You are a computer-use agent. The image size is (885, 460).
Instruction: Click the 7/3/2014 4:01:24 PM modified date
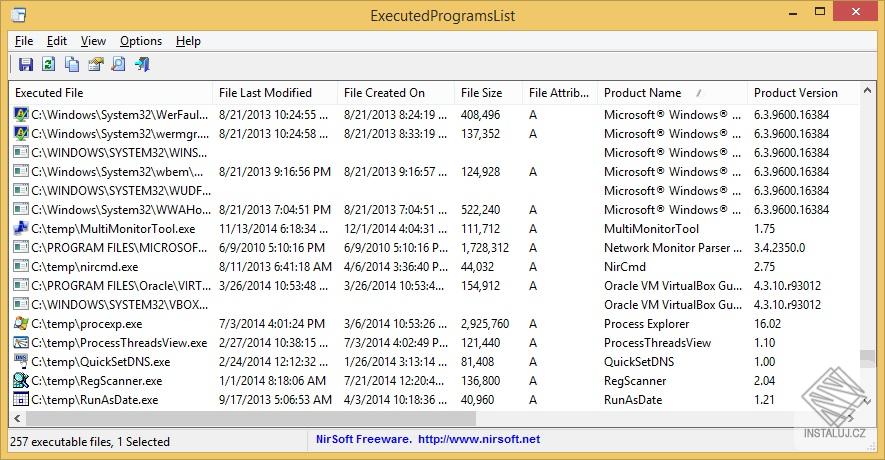click(x=272, y=324)
